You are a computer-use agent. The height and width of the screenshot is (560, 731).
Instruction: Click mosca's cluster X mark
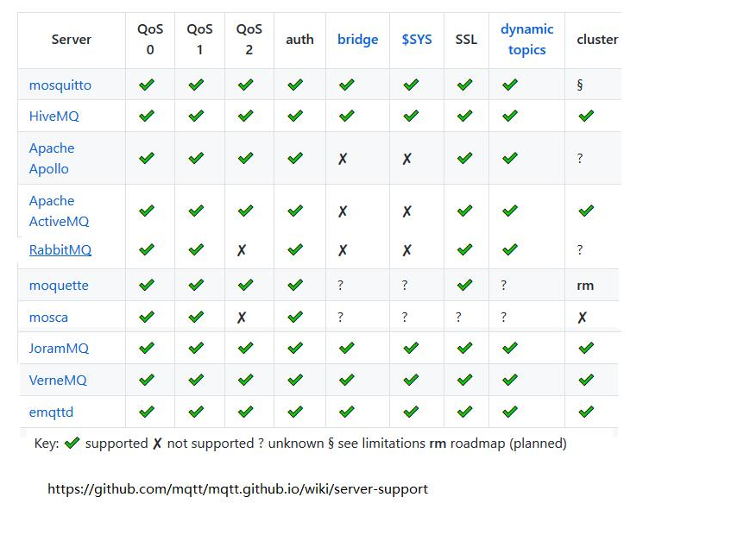[583, 318]
